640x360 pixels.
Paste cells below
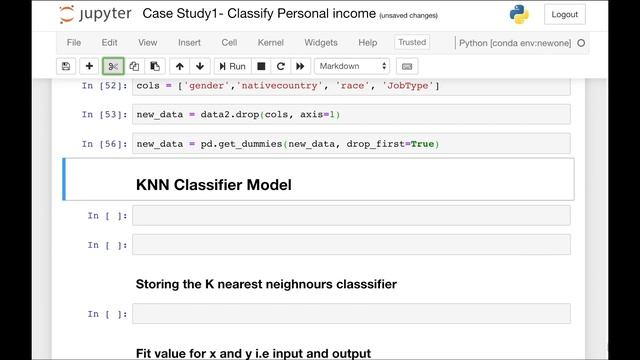tap(155, 66)
